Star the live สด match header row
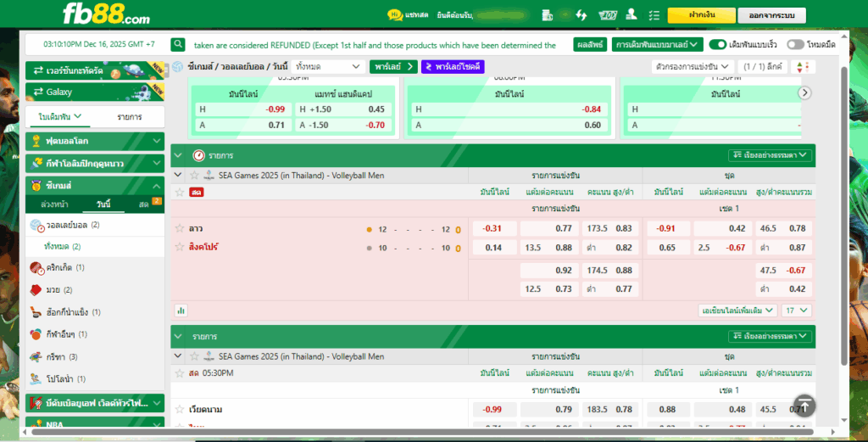The height and width of the screenshot is (442, 868). pyautogui.click(x=180, y=193)
